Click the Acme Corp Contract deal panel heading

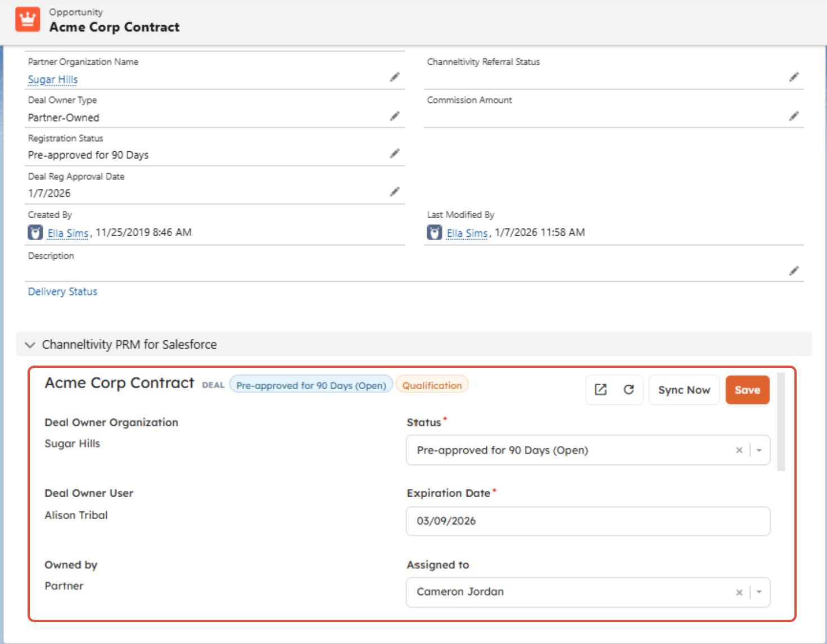coord(119,383)
